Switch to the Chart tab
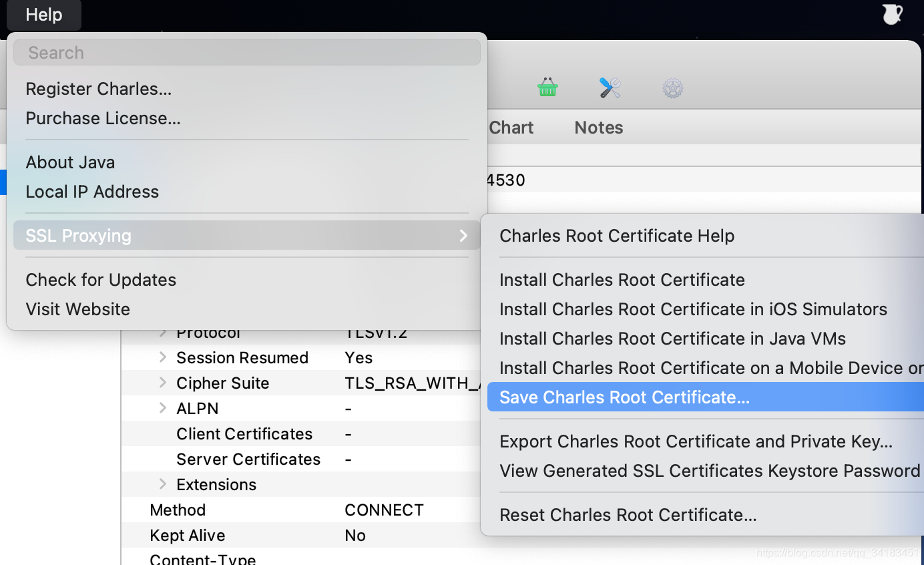 (x=511, y=128)
